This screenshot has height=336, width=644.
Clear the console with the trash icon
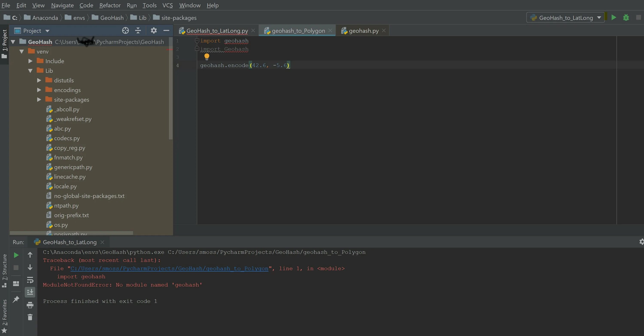30,317
